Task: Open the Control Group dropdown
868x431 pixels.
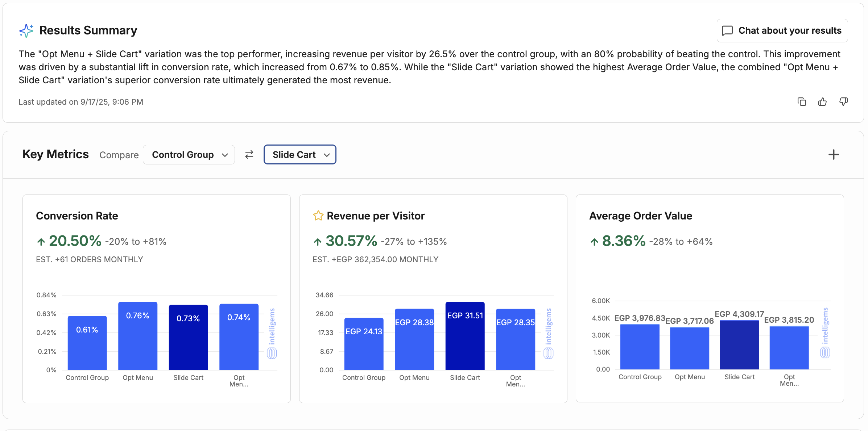Action: point(189,155)
